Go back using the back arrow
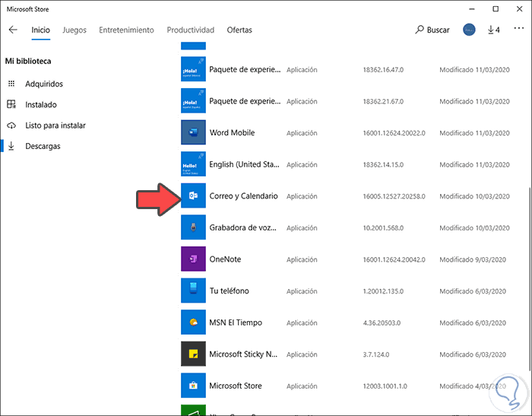This screenshot has height=416, width=532. pos(13,30)
